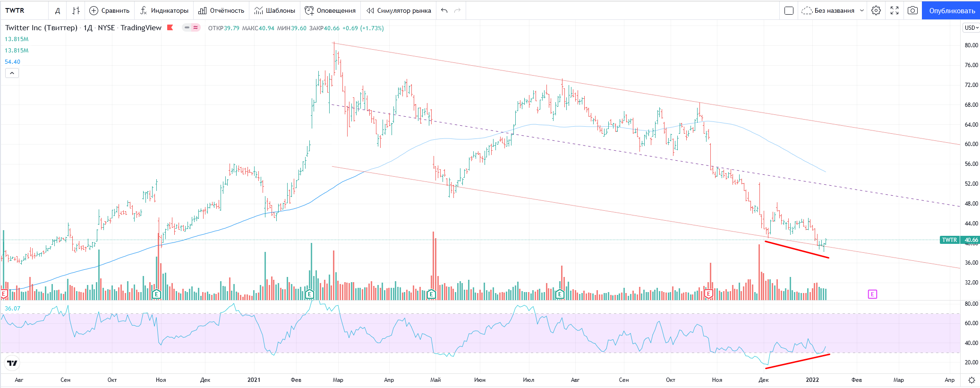Toggle the layout selection square box

789,10
